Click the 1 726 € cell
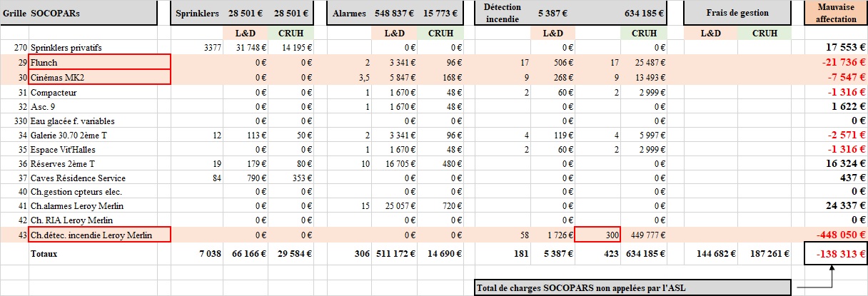This screenshot has height=296, width=868. coord(552,235)
